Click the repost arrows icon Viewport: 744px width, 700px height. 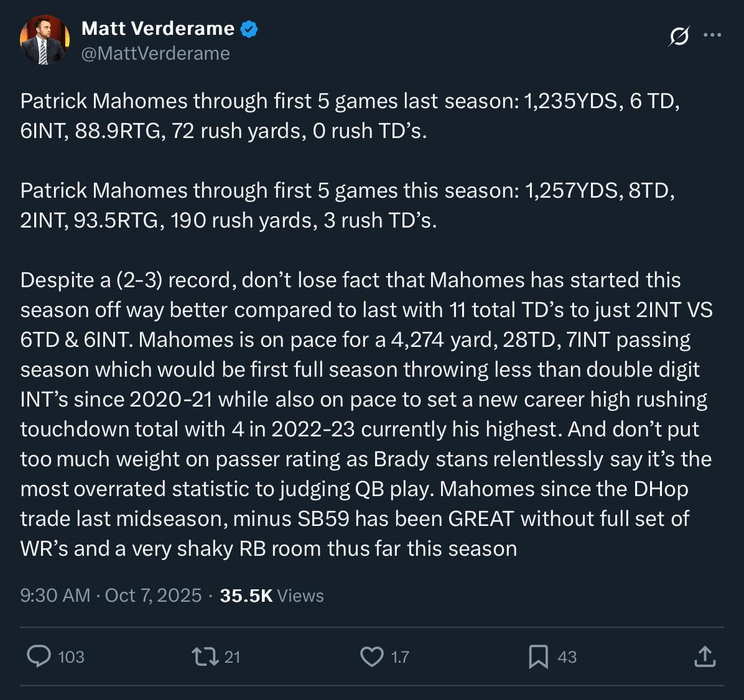(x=205, y=656)
